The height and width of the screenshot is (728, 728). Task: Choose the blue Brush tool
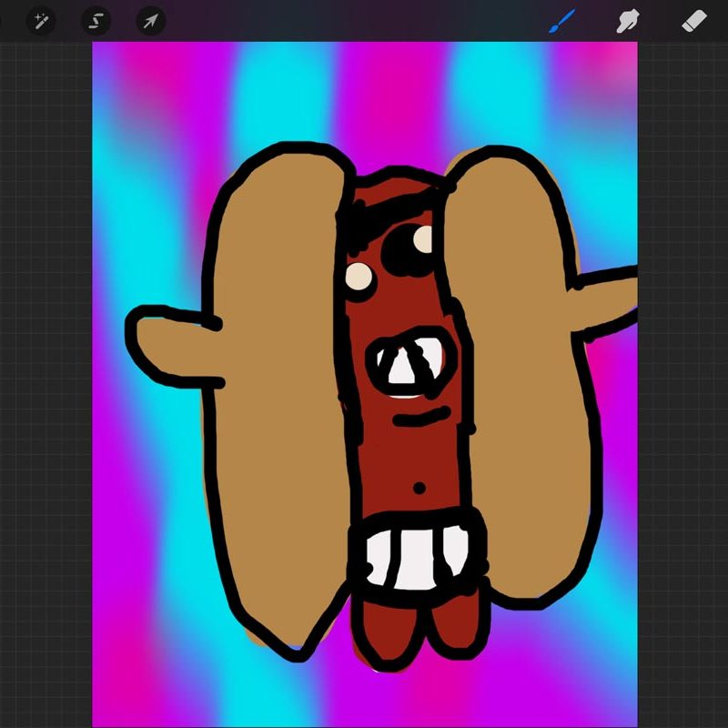(561, 21)
